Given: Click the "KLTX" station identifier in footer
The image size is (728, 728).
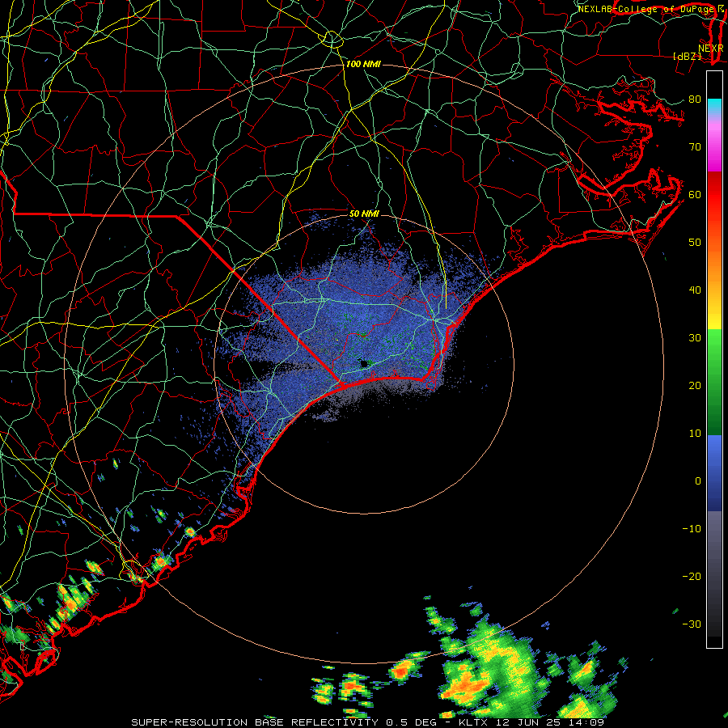Looking at the screenshot, I should pyautogui.click(x=475, y=722).
